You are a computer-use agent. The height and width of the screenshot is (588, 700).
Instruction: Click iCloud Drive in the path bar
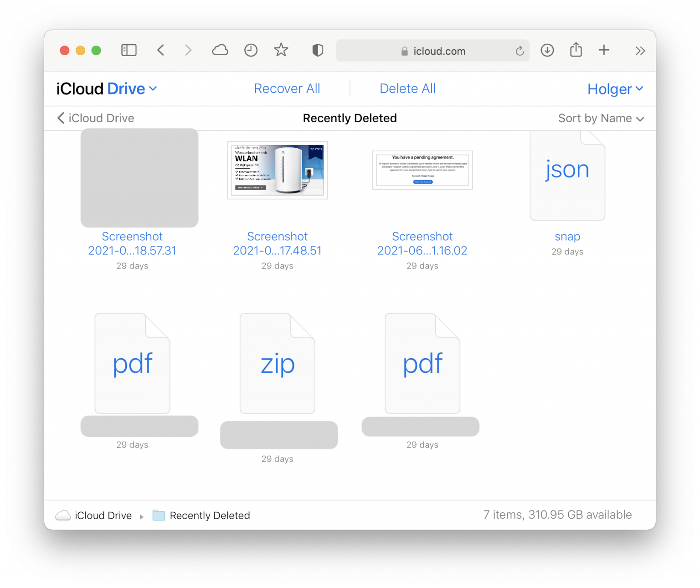(x=103, y=516)
